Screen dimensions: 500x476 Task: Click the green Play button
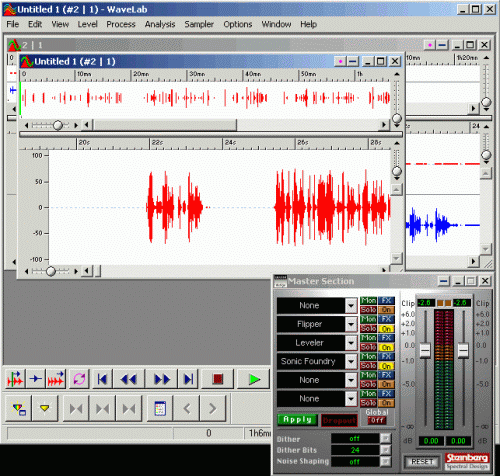[254, 379]
